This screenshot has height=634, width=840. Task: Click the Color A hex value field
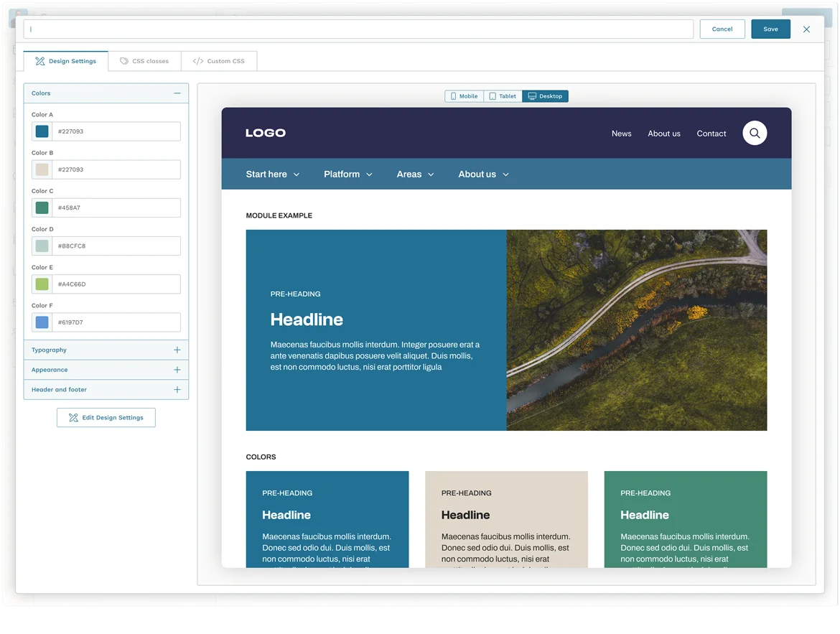[116, 131]
